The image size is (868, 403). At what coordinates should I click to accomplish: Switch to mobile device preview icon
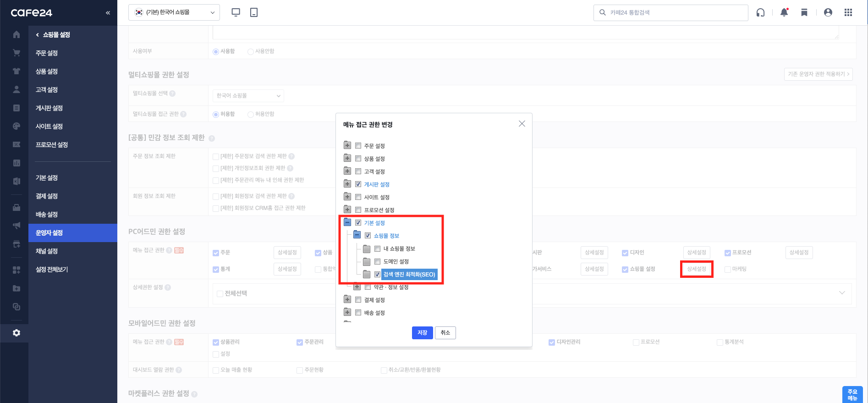pos(254,12)
